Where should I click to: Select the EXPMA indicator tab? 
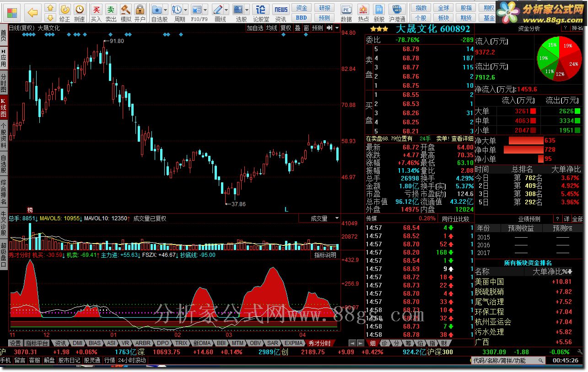[293, 343]
